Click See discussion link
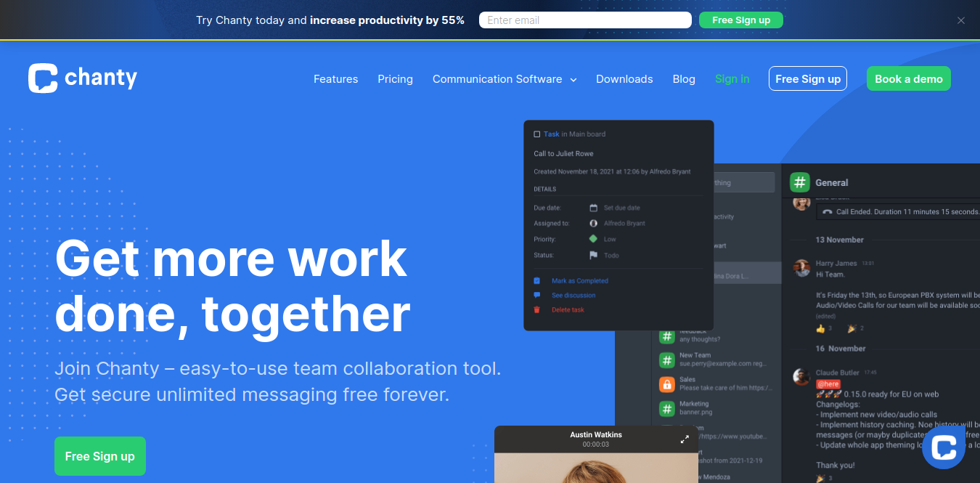Screen dimensions: 980x483 coord(573,295)
